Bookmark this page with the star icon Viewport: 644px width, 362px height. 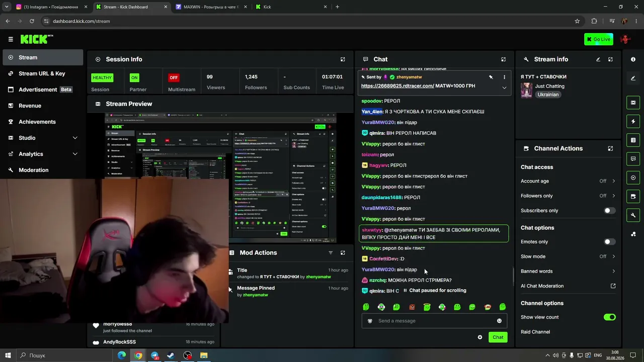(577, 21)
